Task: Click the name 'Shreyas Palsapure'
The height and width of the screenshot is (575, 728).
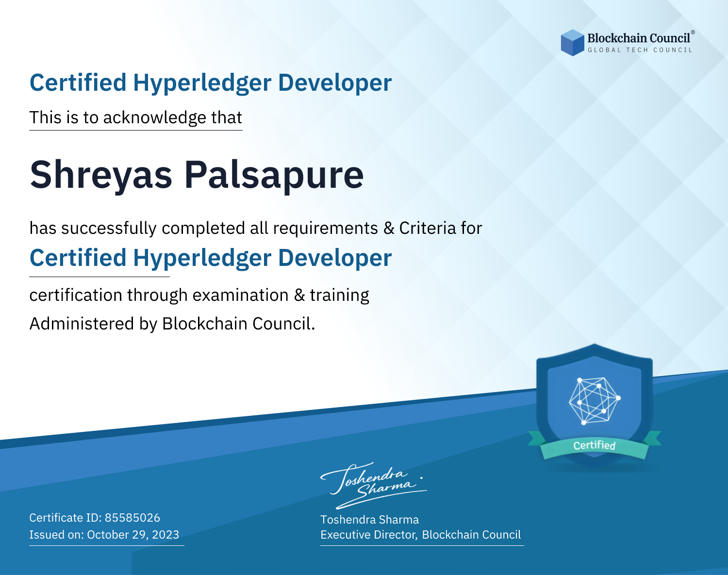Action: coord(197,175)
